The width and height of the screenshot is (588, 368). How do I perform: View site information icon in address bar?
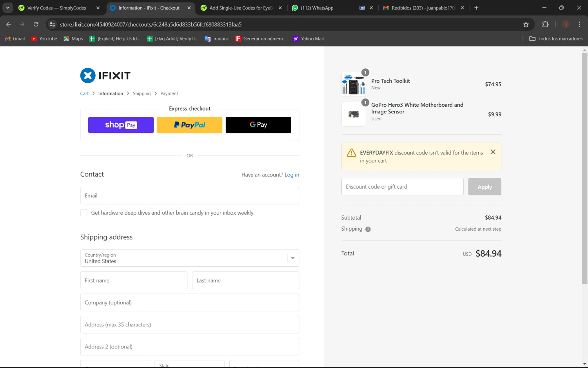pyautogui.click(x=53, y=24)
